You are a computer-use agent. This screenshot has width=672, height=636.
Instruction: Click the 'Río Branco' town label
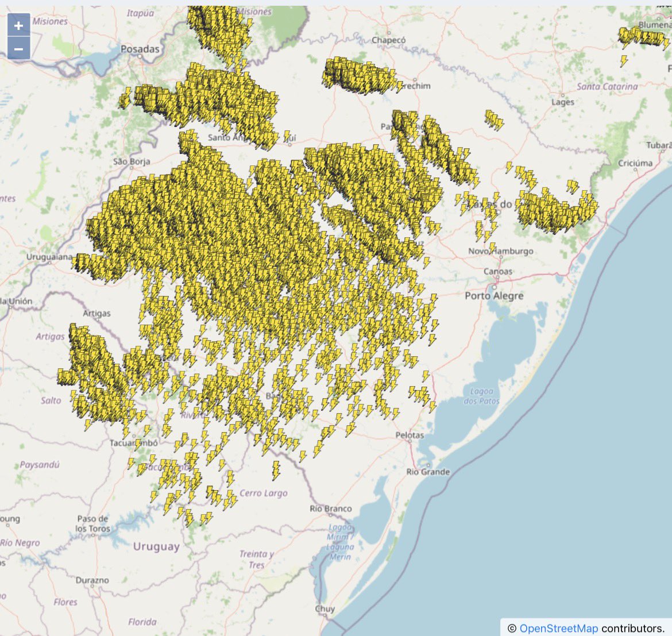330,508
